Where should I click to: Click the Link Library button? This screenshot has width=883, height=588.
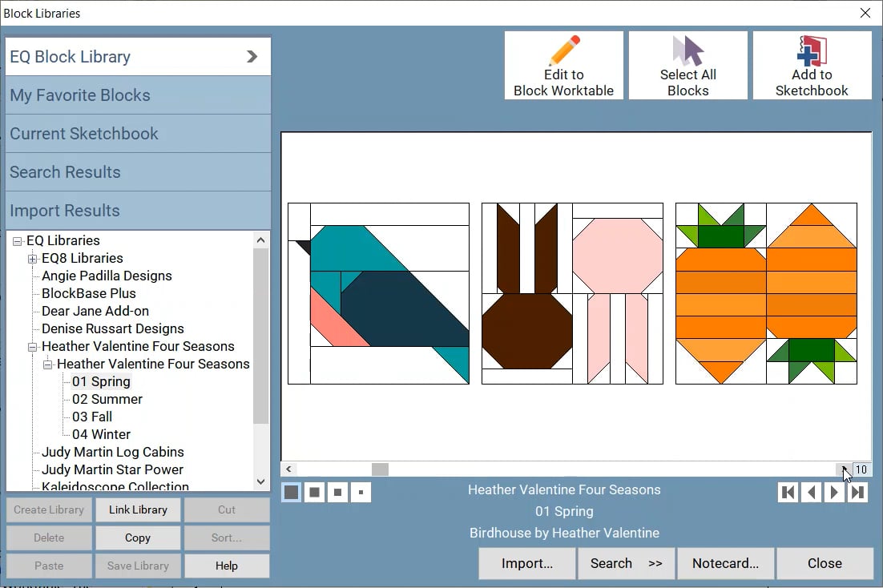coord(138,509)
